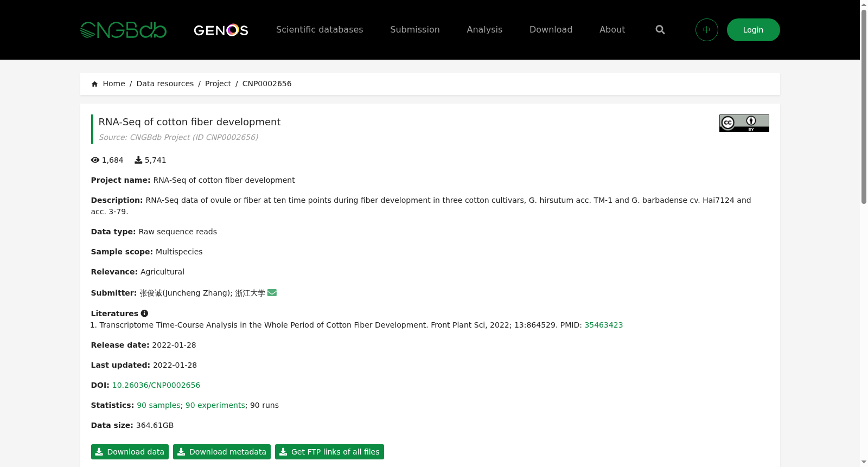View the 90 samples link
The height and width of the screenshot is (467, 868).
coord(158,405)
